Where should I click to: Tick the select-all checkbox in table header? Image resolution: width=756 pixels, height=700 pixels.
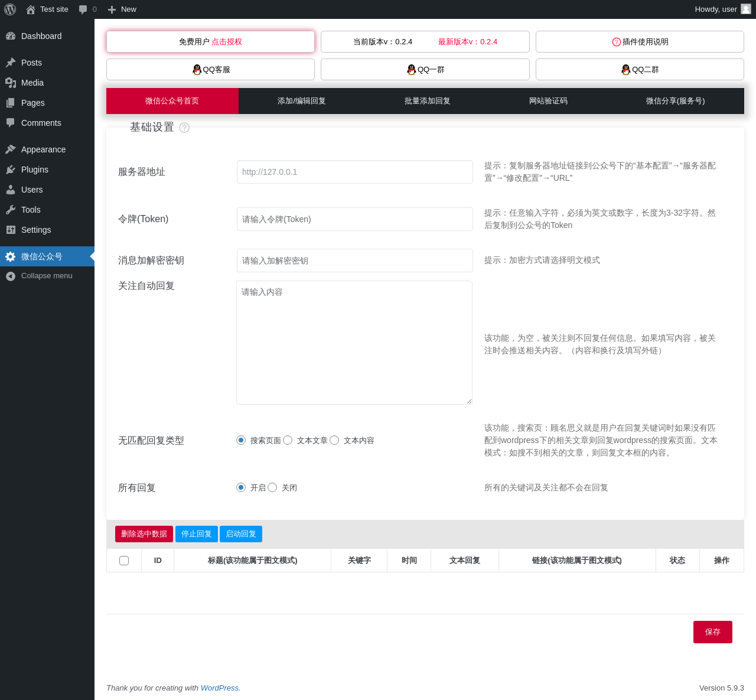tap(124, 561)
